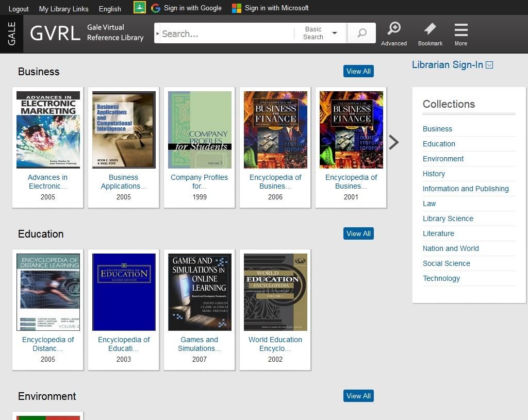The width and height of the screenshot is (528, 420).
Task: Click the Google logo icon
Action: 156,8
